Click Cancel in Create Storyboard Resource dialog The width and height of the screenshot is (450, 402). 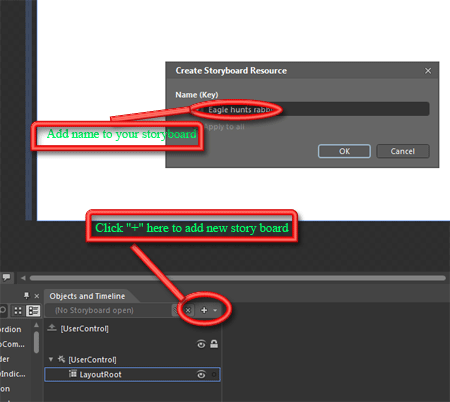[403, 151]
